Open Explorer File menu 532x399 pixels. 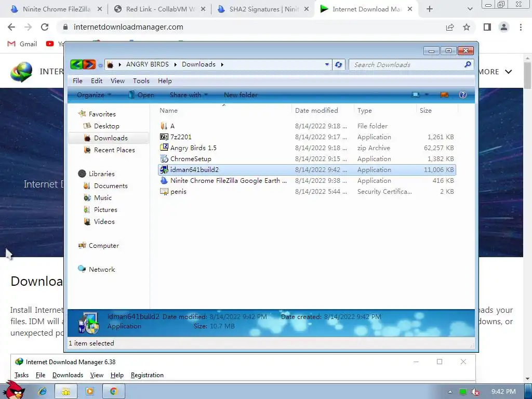click(77, 81)
